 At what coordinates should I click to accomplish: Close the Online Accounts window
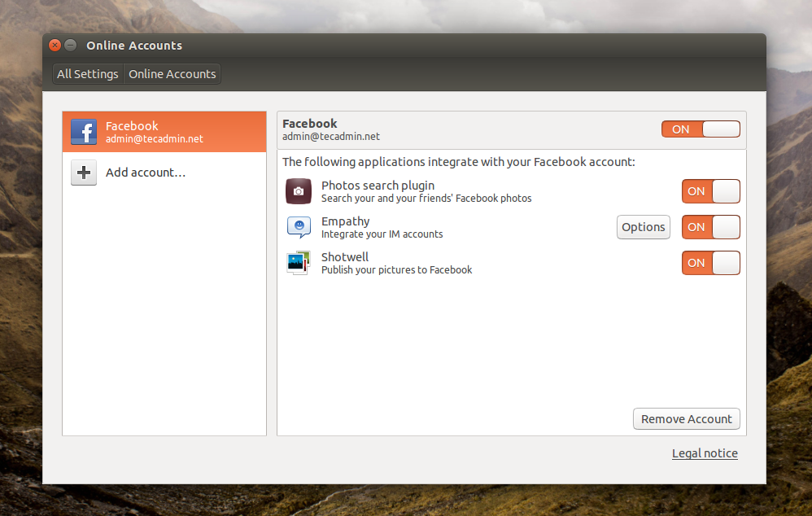click(x=55, y=45)
